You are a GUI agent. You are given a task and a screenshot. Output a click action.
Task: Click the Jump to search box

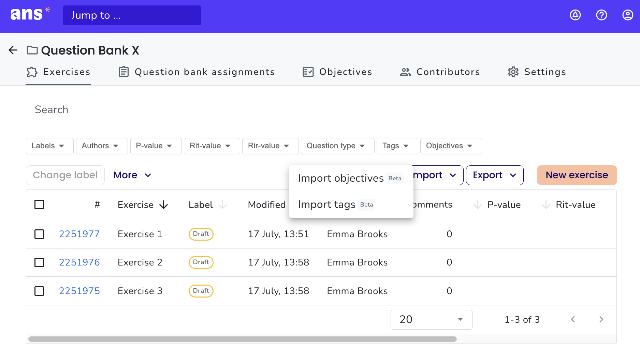pyautogui.click(x=132, y=15)
